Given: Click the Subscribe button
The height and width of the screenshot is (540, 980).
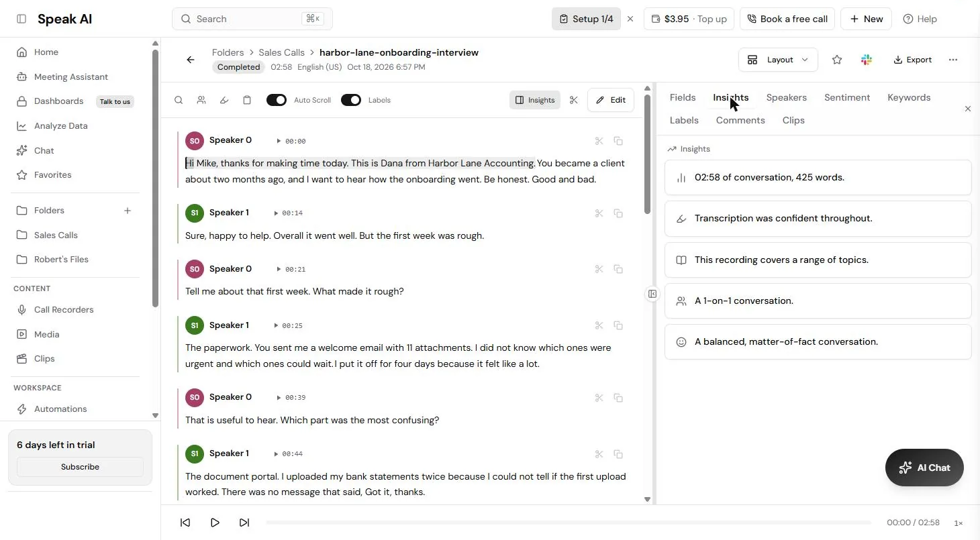Looking at the screenshot, I should pos(80,467).
